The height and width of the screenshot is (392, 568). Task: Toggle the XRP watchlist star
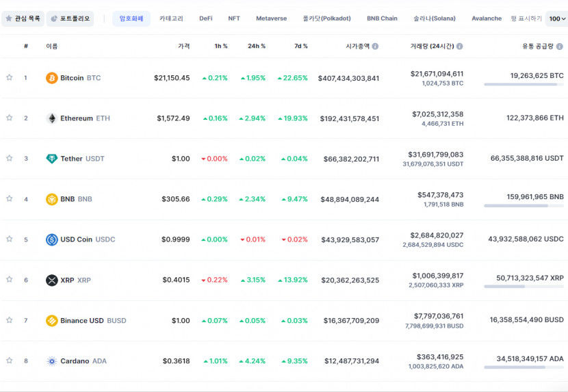(x=10, y=279)
